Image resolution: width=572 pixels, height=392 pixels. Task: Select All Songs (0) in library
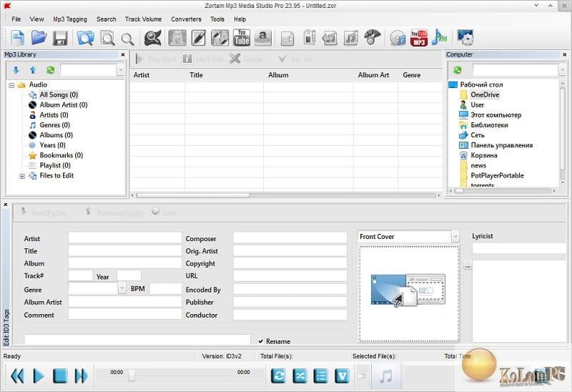click(x=59, y=95)
